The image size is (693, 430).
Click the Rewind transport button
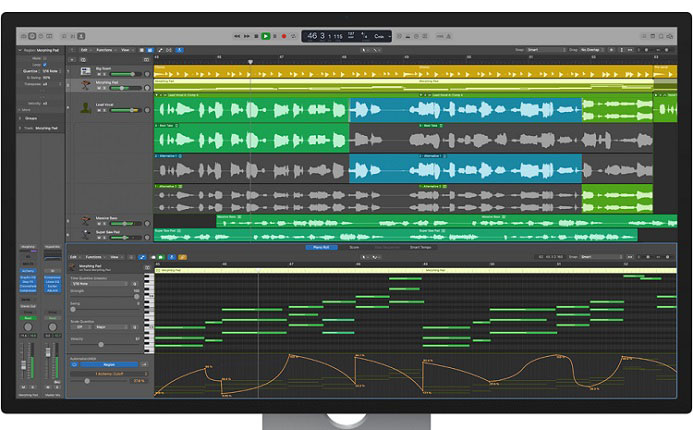pyautogui.click(x=237, y=36)
